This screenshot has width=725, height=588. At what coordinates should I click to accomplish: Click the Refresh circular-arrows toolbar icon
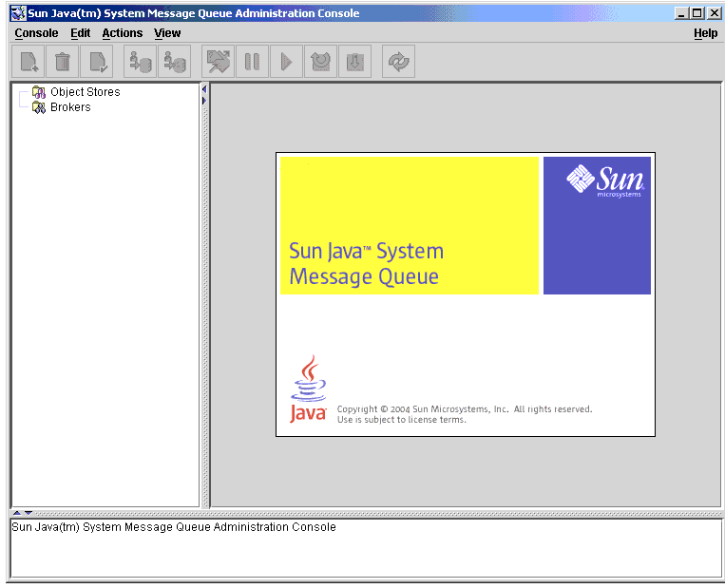pos(398,61)
